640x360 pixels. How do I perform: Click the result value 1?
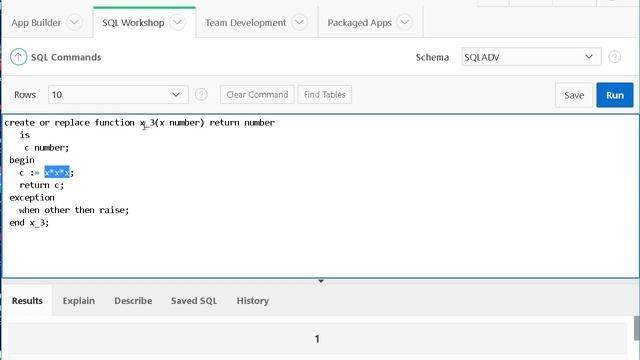click(317, 339)
